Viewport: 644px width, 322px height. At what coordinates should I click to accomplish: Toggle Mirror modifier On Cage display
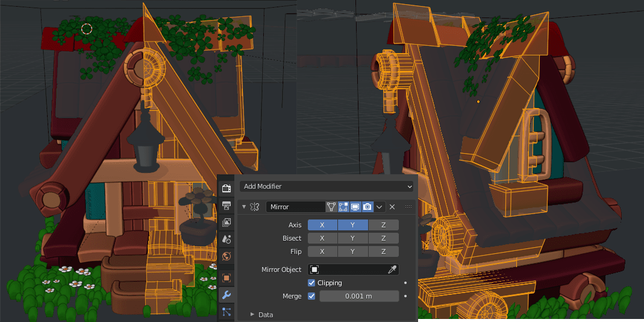[x=331, y=207]
